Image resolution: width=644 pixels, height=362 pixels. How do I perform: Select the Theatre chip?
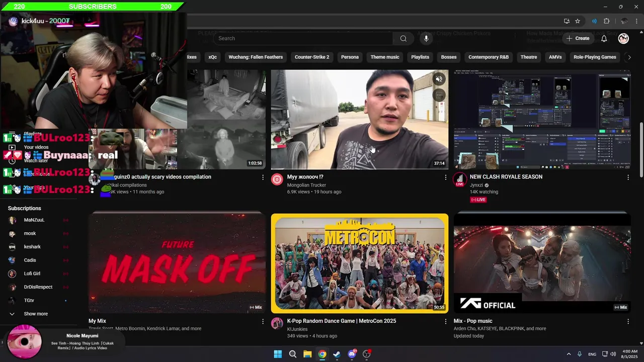[x=529, y=57]
